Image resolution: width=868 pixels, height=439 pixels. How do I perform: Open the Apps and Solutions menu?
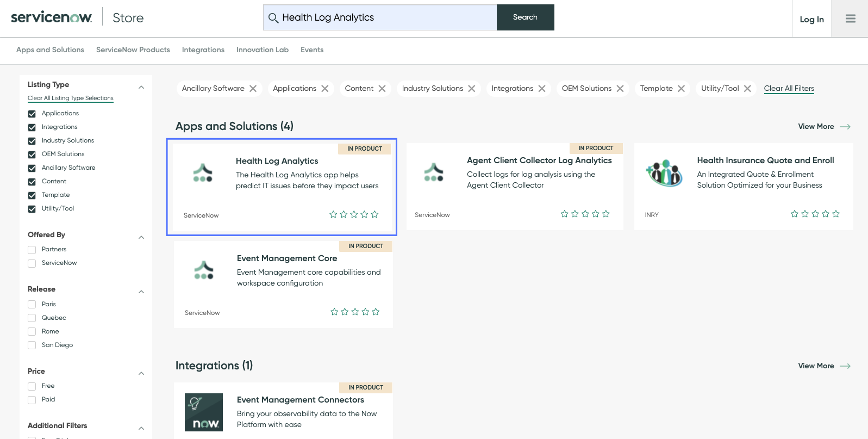(x=50, y=50)
